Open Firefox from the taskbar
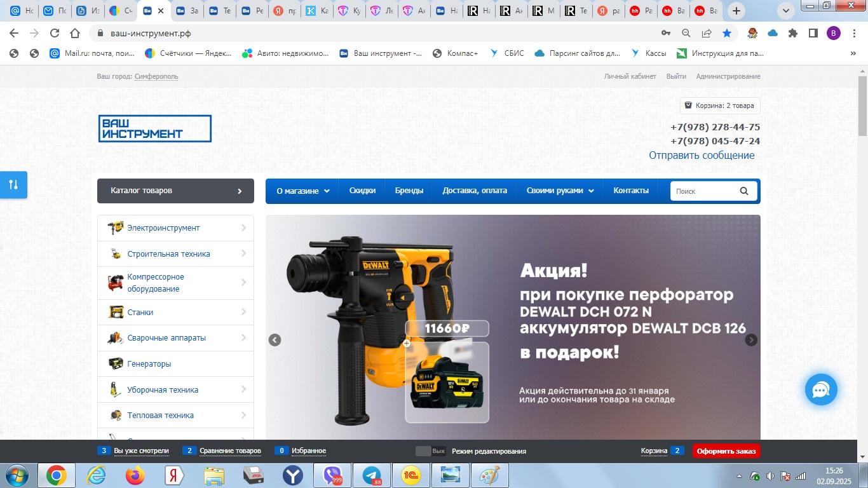Image resolution: width=868 pixels, height=488 pixels. (x=135, y=475)
